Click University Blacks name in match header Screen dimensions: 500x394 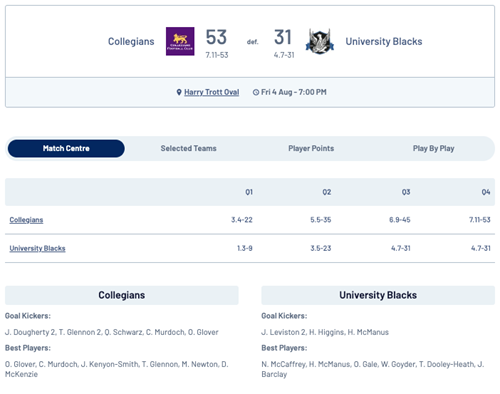coord(384,41)
